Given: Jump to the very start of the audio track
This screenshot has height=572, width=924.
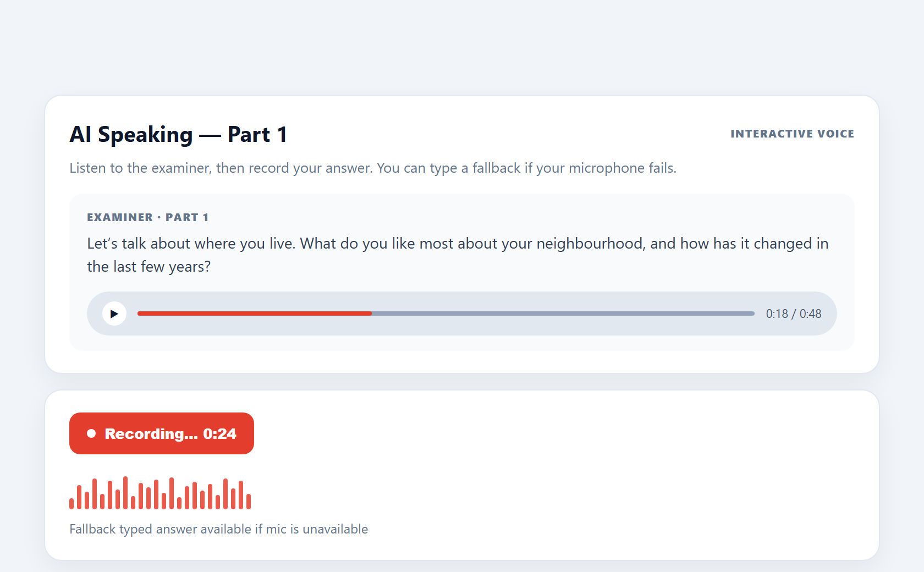Looking at the screenshot, I should point(139,313).
